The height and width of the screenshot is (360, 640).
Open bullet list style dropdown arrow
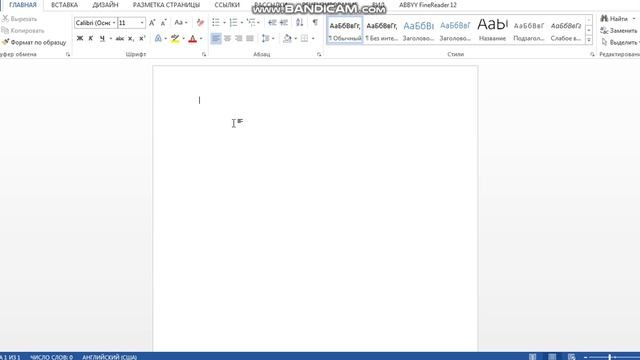[224, 23]
